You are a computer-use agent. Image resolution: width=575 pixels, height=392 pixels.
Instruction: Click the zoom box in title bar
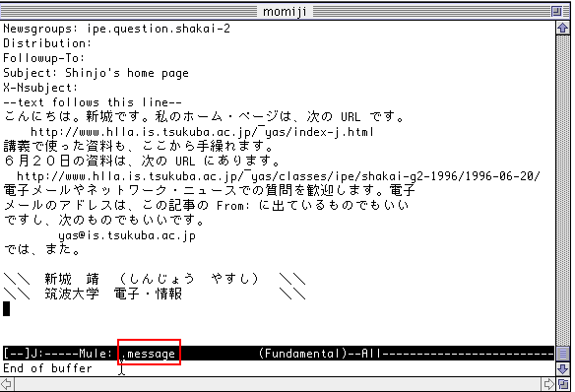pos(556,12)
